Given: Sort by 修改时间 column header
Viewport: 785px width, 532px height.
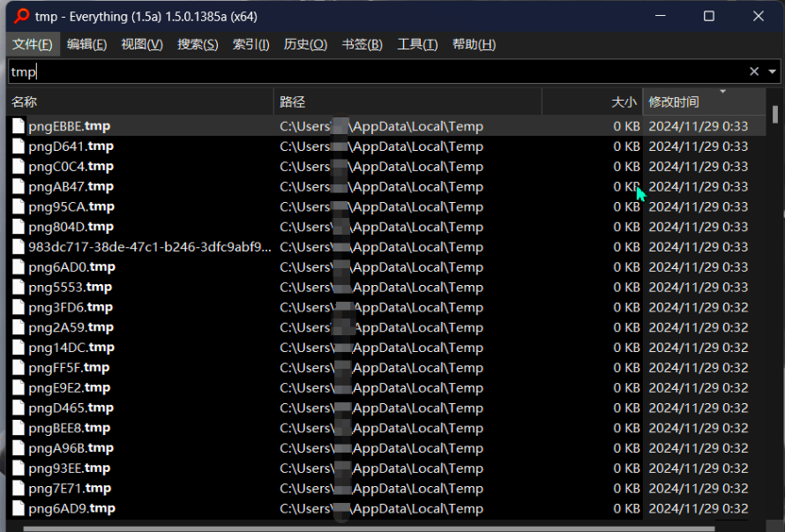Looking at the screenshot, I should (705, 102).
